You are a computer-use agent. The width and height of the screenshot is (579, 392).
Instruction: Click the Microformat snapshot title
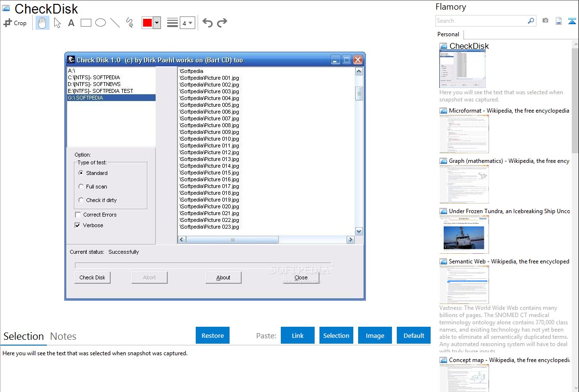click(509, 111)
